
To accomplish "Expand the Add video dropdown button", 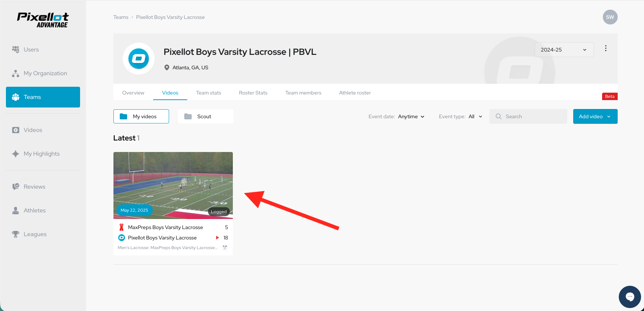I will [595, 116].
